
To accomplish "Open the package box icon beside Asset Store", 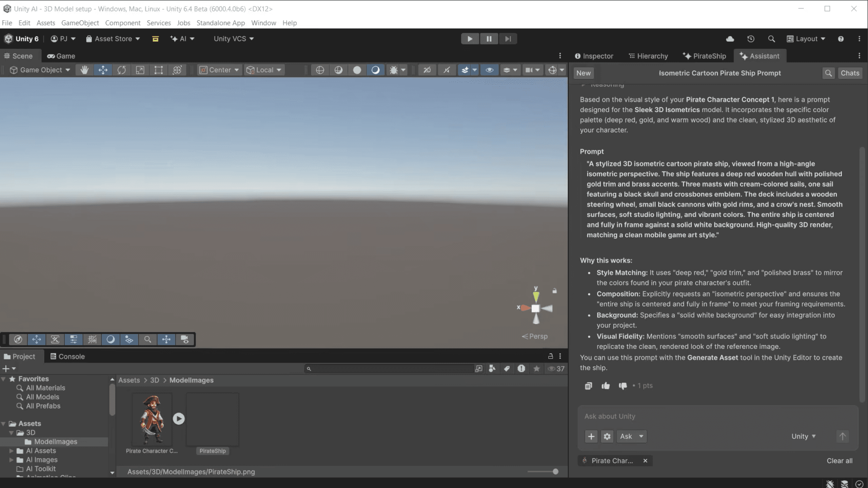I will click(x=155, y=39).
